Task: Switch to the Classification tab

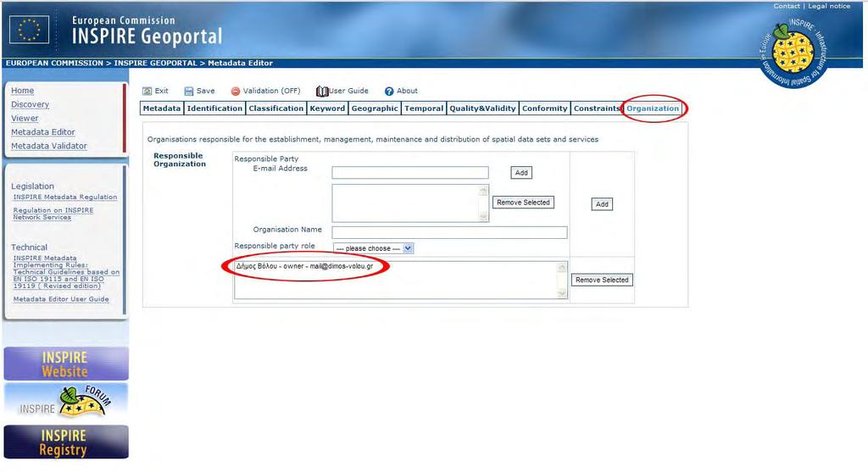Action: (x=275, y=108)
